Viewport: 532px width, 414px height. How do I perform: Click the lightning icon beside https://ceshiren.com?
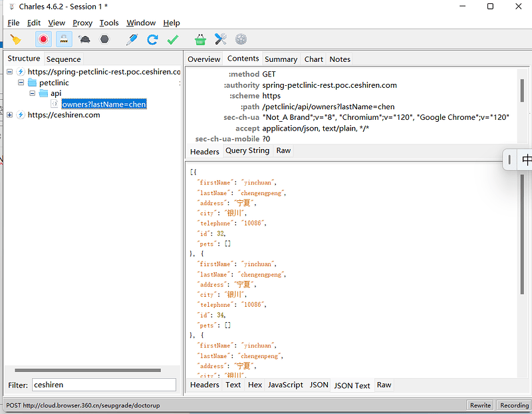tap(21, 114)
